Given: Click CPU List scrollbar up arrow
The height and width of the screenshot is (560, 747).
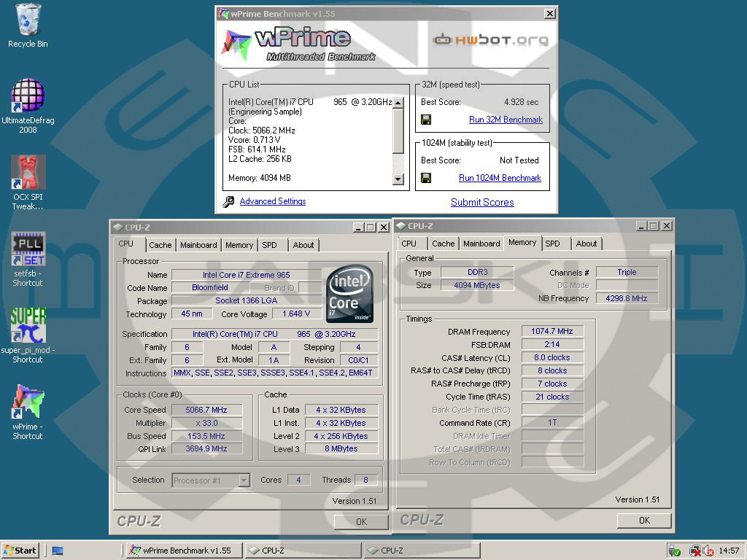Looking at the screenshot, I should point(398,102).
